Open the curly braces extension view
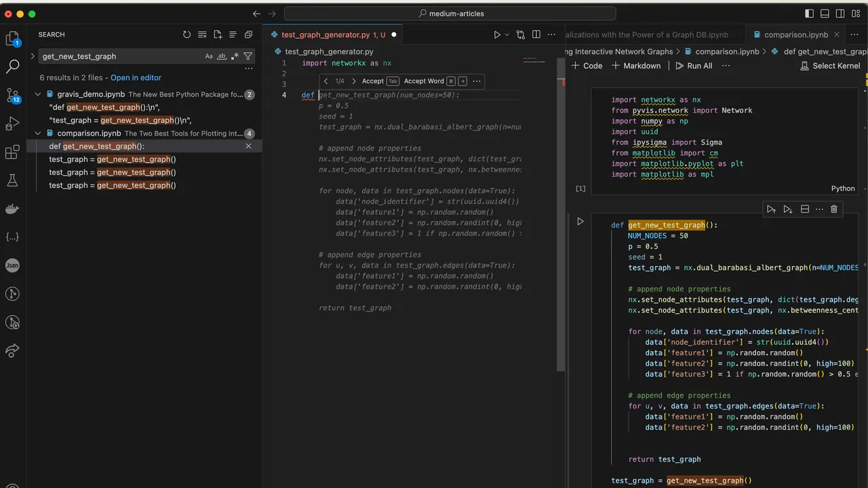 (x=12, y=237)
